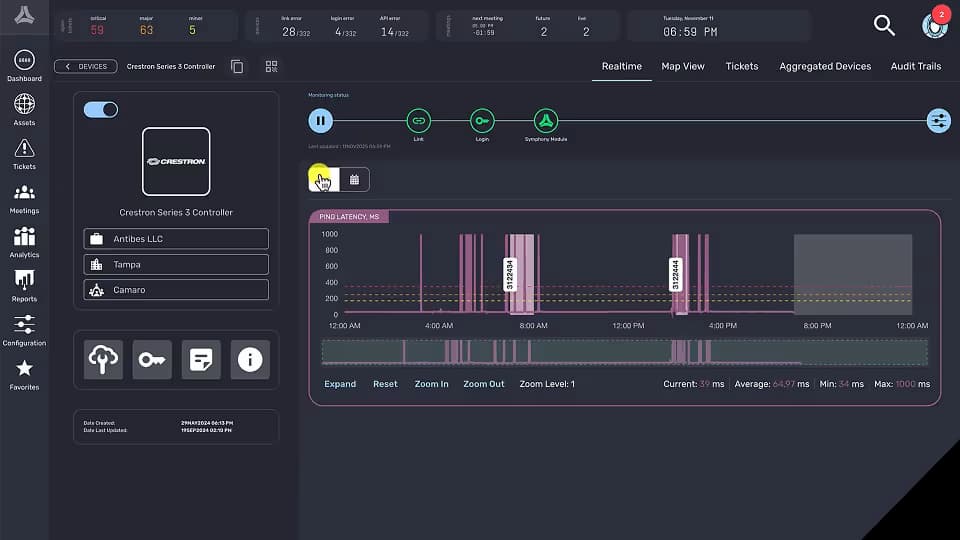Click the copy device name icon
The width and height of the screenshot is (960, 540).
click(237, 67)
